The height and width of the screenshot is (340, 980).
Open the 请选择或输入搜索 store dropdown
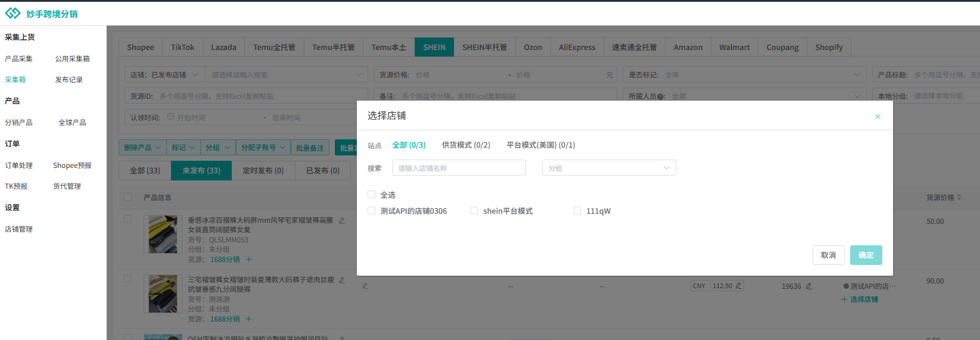coord(287,74)
